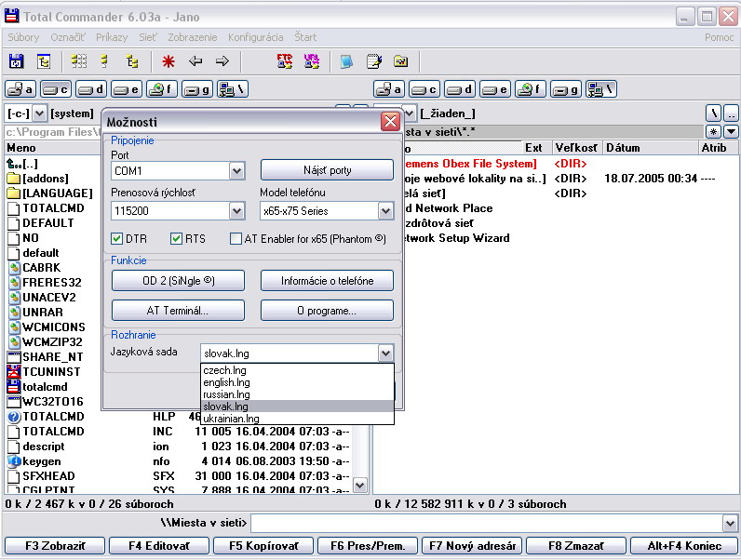This screenshot has height=560, width=741.
Task: Switch left panel to drive f
Action: pyautogui.click(x=162, y=89)
